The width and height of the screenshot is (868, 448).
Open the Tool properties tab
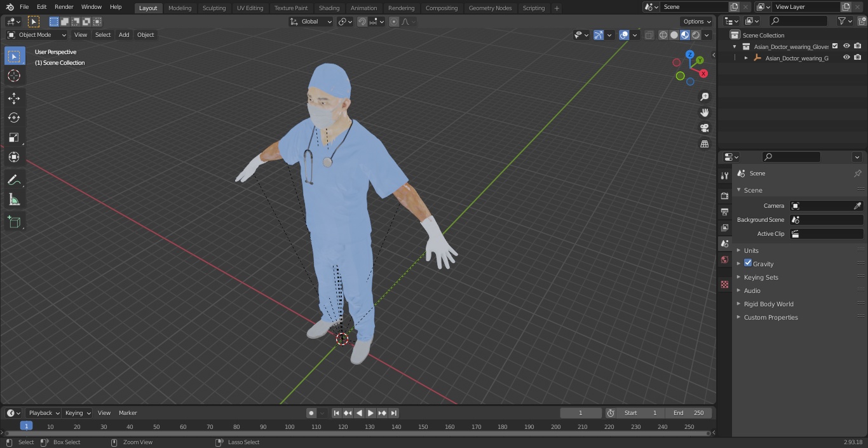724,175
